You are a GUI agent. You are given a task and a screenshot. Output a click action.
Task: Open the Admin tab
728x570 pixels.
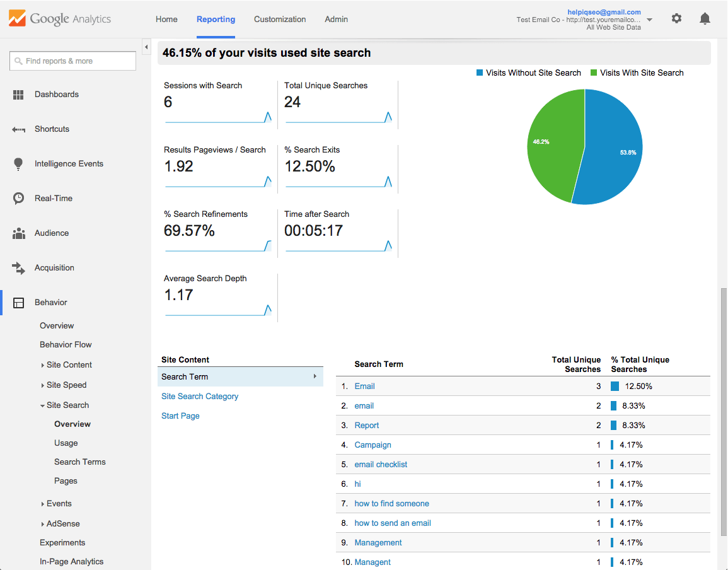[336, 20]
